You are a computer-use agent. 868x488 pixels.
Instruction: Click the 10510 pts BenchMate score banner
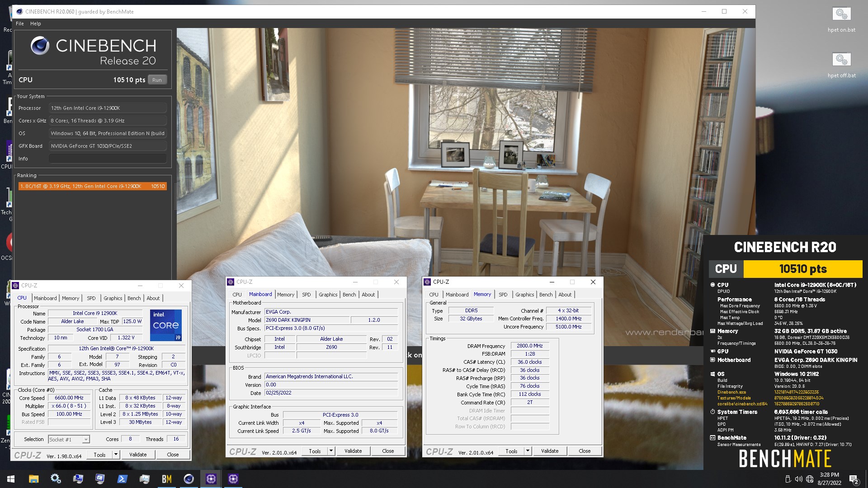803,269
